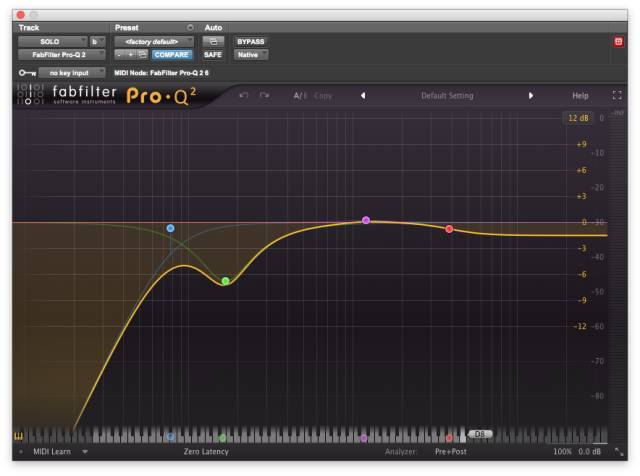The width and height of the screenshot is (640, 476).
Task: Click the 0.0 dB output gain value
Action: tap(589, 452)
